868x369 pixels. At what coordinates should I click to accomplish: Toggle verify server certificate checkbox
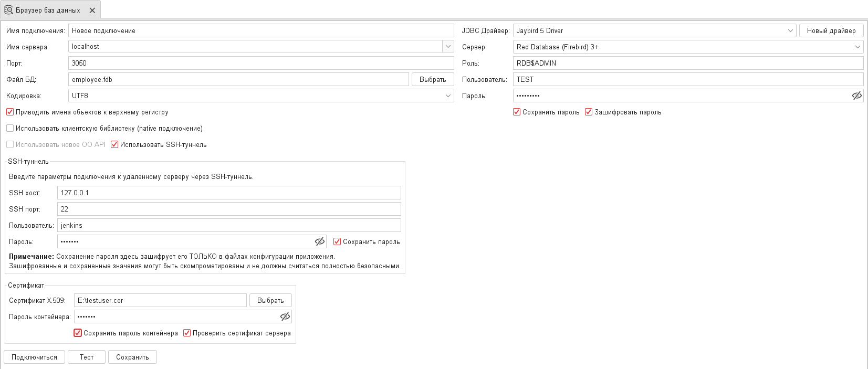[187, 333]
